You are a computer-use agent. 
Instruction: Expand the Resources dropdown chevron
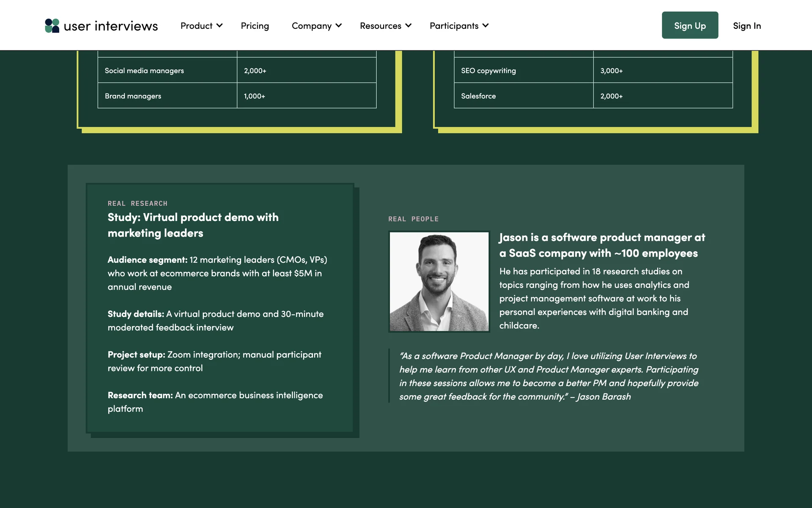(408, 26)
